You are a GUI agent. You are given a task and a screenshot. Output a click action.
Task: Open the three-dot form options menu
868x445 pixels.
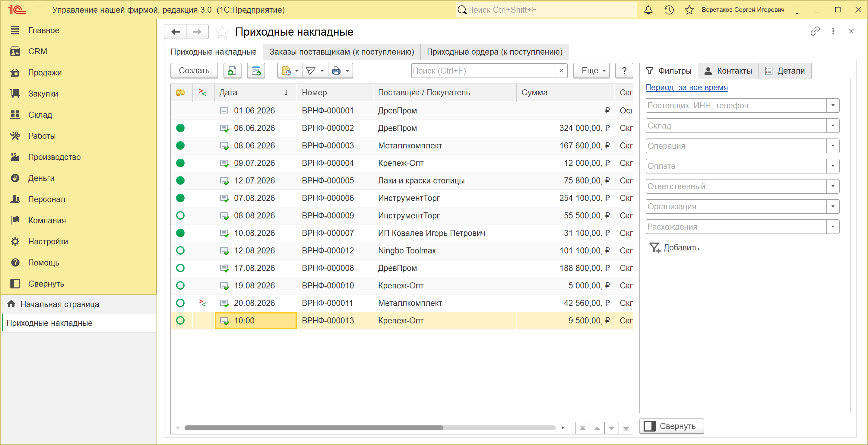[x=833, y=31]
